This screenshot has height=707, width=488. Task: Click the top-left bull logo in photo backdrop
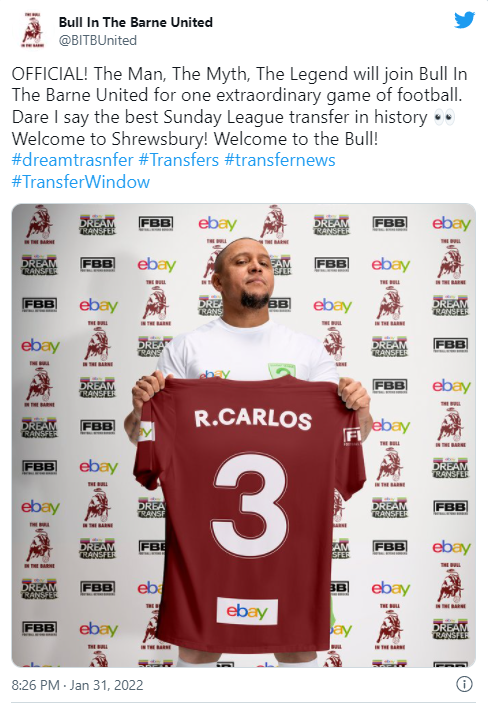(39, 224)
